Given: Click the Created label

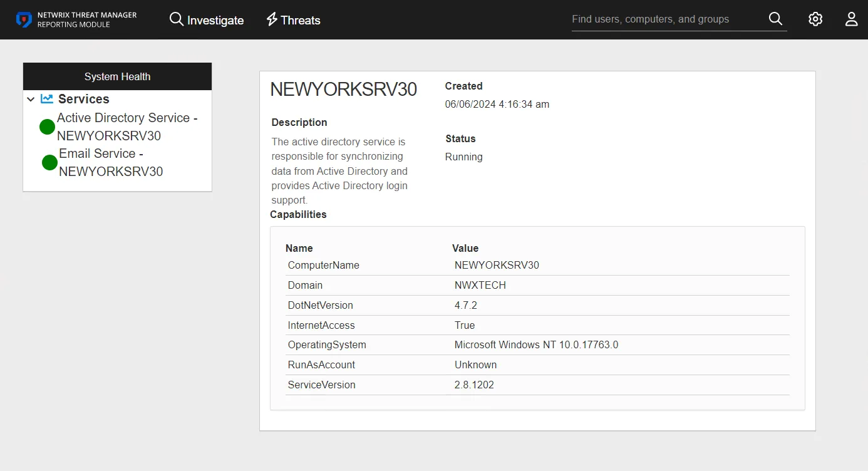Looking at the screenshot, I should click(463, 86).
